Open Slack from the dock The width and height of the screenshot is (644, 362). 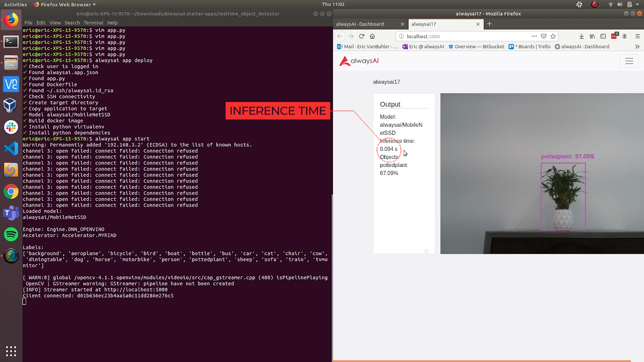pos(11,127)
